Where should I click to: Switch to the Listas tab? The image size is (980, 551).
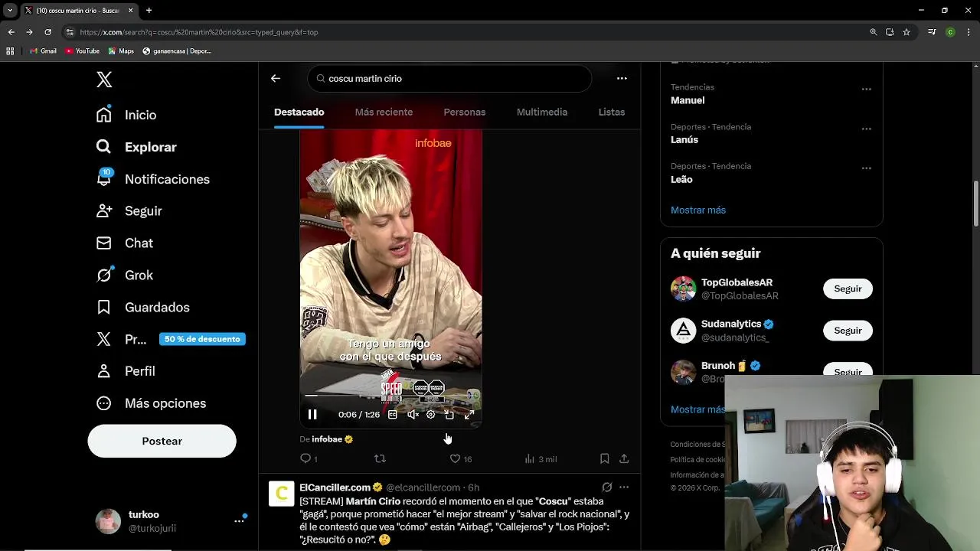point(612,112)
